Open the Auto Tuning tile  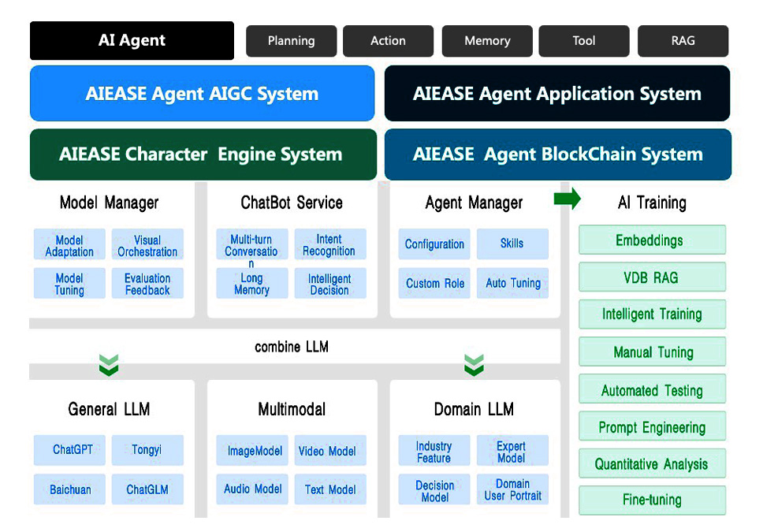click(x=512, y=283)
